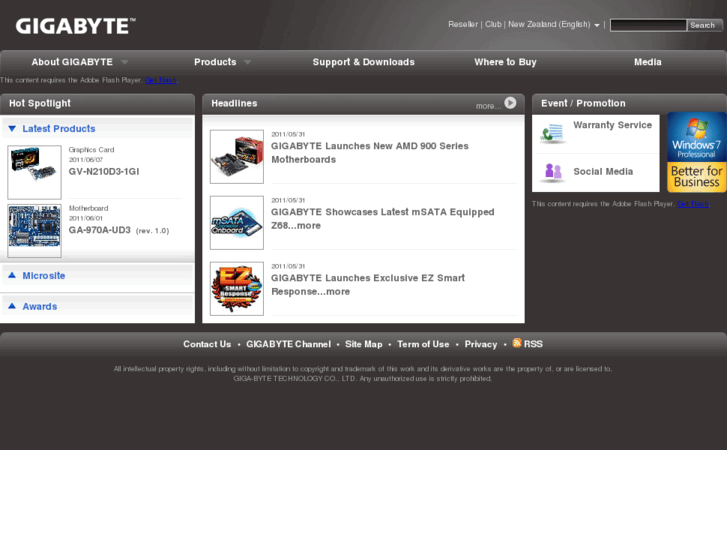
Task: Open the Media menu item
Action: 647,62
